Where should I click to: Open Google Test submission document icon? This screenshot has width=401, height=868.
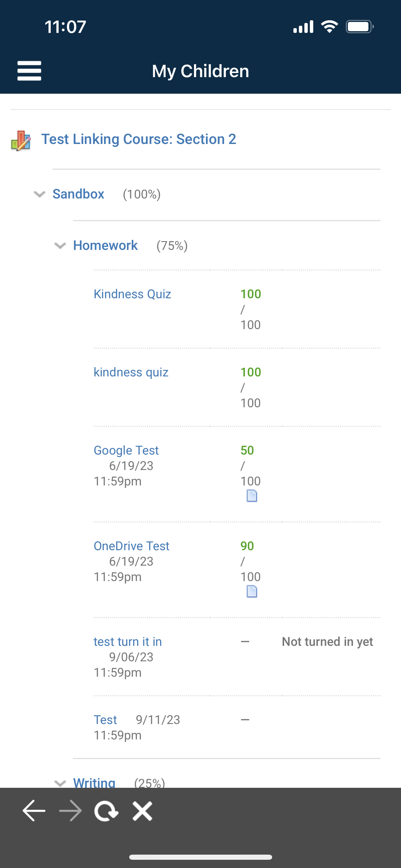coord(252,496)
